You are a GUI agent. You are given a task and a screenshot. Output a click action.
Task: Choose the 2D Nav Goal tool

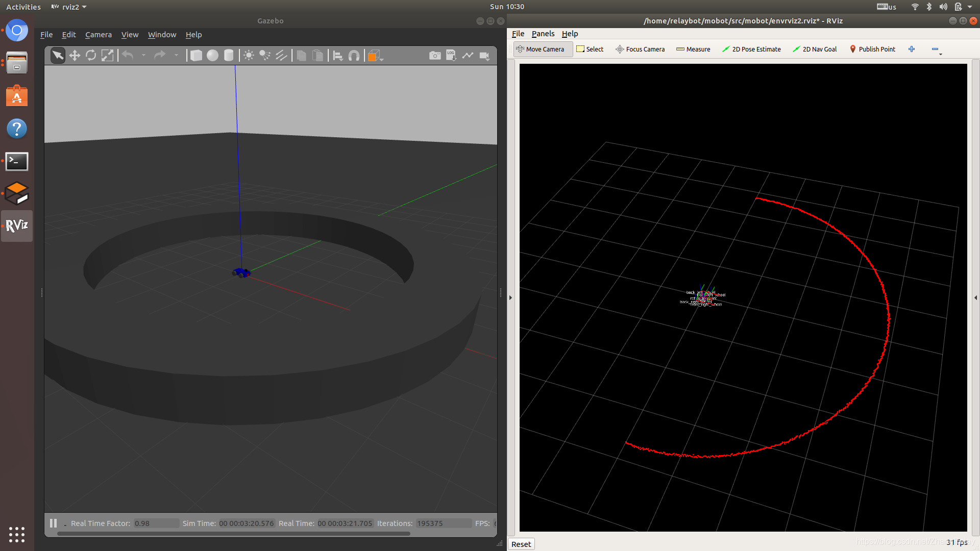point(815,49)
